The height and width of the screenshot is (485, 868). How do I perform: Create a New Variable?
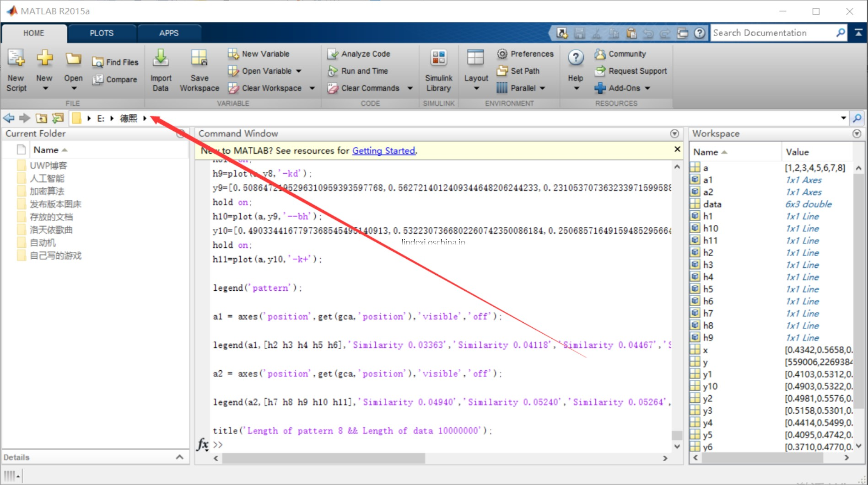click(x=259, y=54)
